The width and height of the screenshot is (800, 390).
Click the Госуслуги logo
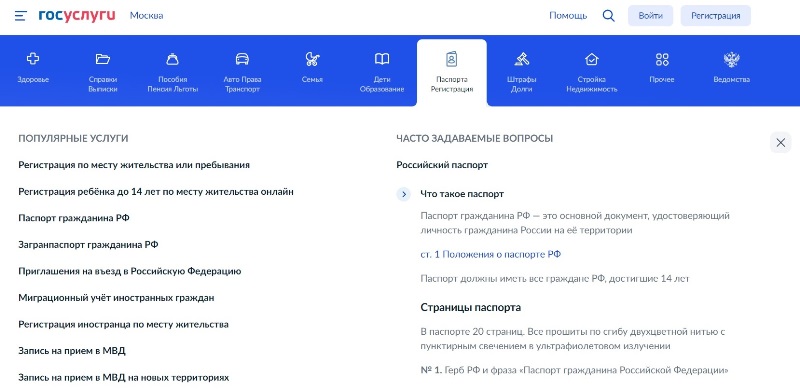click(x=77, y=15)
